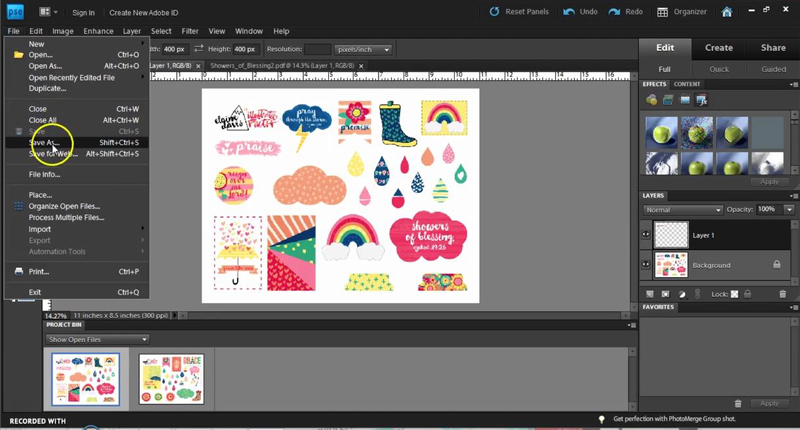Image resolution: width=800 pixels, height=430 pixels.
Task: Hide Layer 1 with its eye icon
Action: click(x=646, y=235)
